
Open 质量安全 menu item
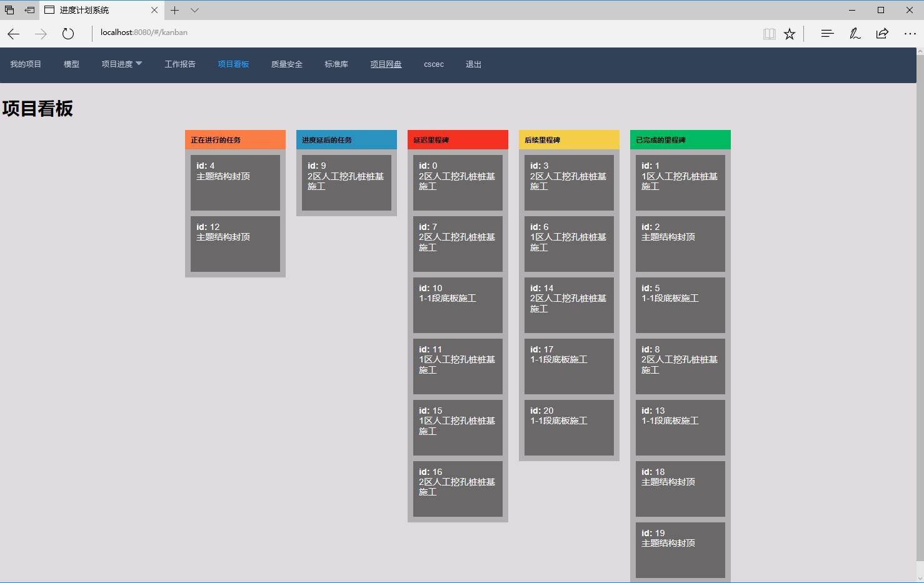pos(287,64)
